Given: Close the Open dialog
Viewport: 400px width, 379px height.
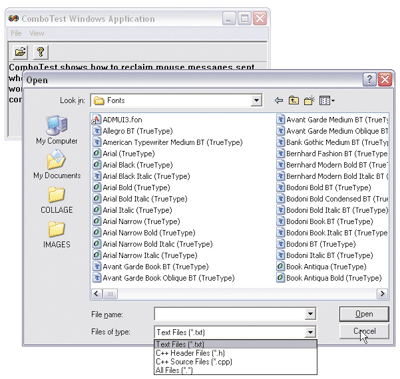Looking at the screenshot, I should click(385, 80).
